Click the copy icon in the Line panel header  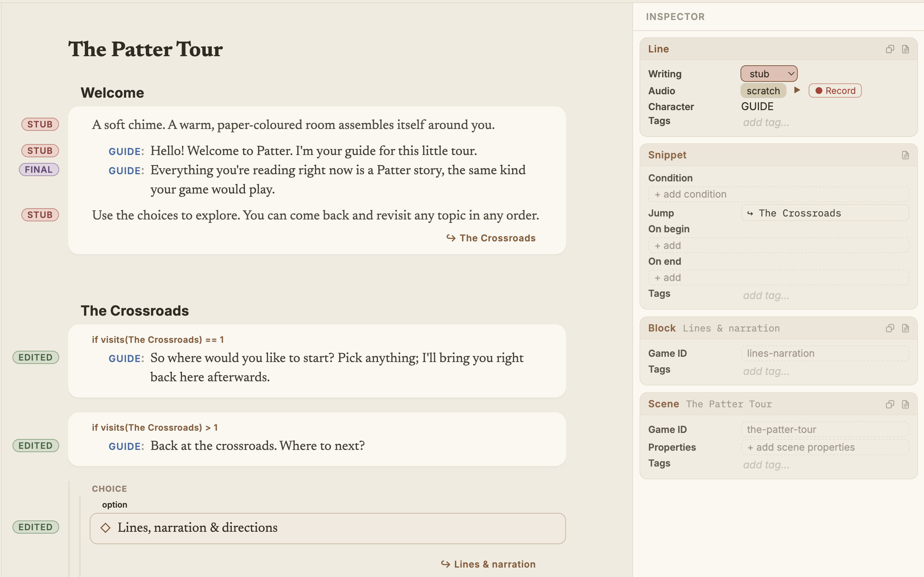(890, 49)
